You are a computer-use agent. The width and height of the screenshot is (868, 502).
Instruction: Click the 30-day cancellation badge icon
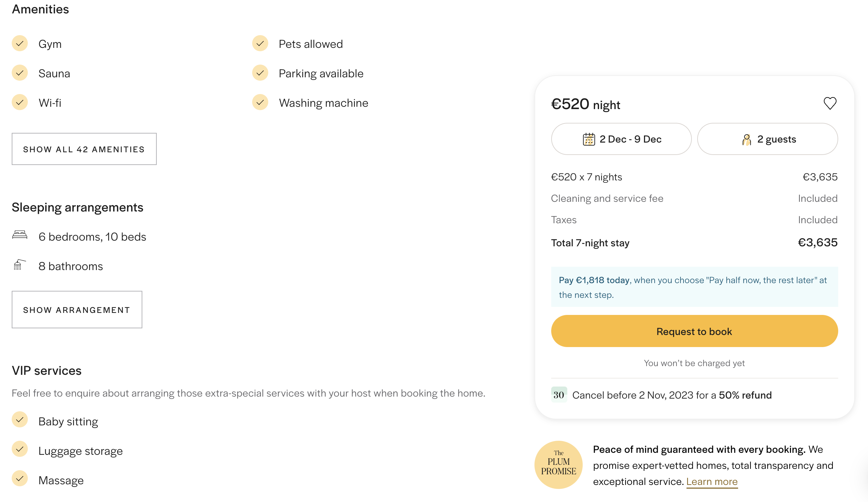tap(559, 395)
